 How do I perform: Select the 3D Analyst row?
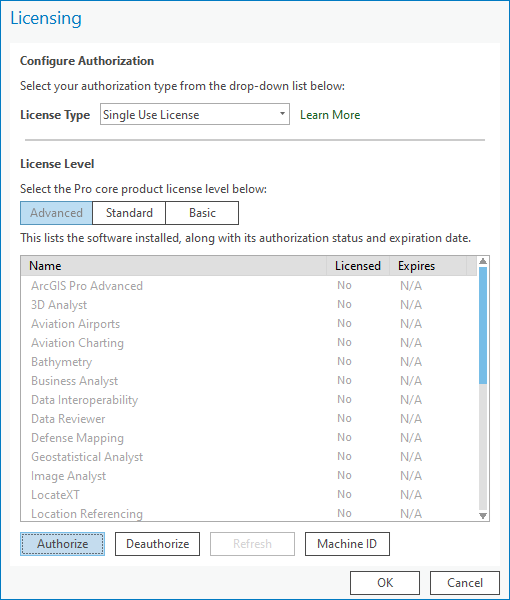(249, 305)
